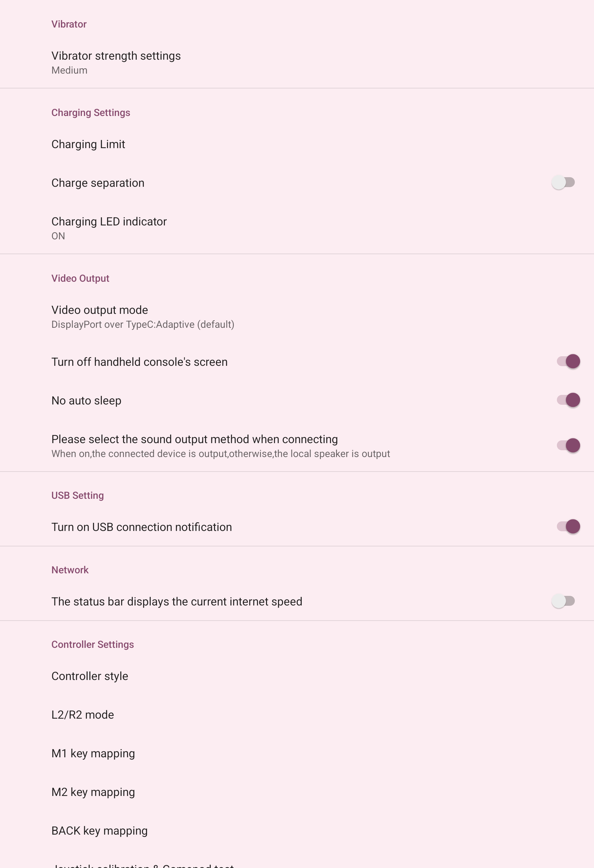The height and width of the screenshot is (868, 594).
Task: Toggle sound output method switch
Action: pyautogui.click(x=568, y=446)
